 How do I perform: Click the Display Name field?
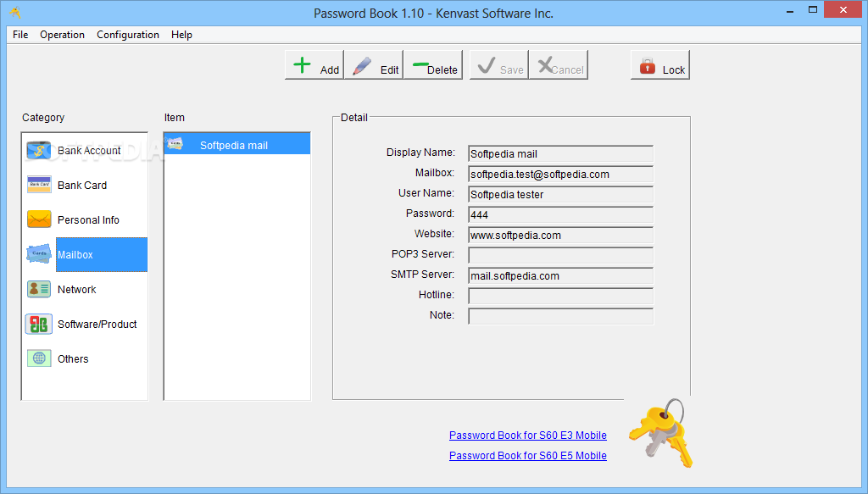point(560,153)
